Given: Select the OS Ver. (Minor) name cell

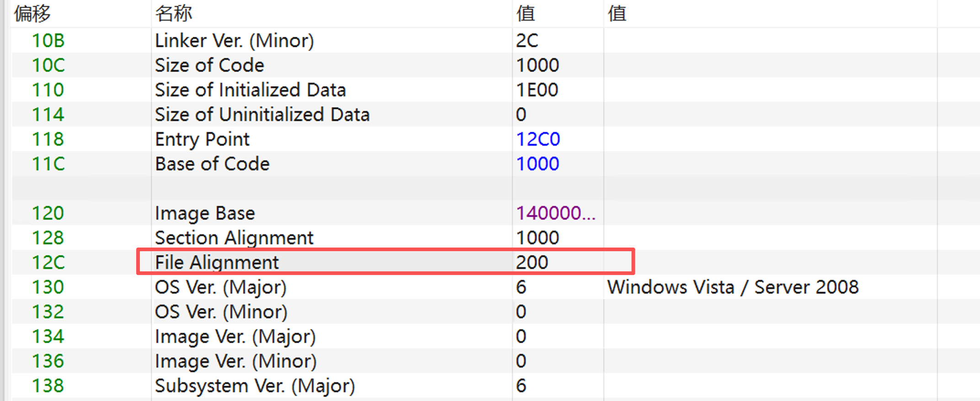Looking at the screenshot, I should [221, 312].
